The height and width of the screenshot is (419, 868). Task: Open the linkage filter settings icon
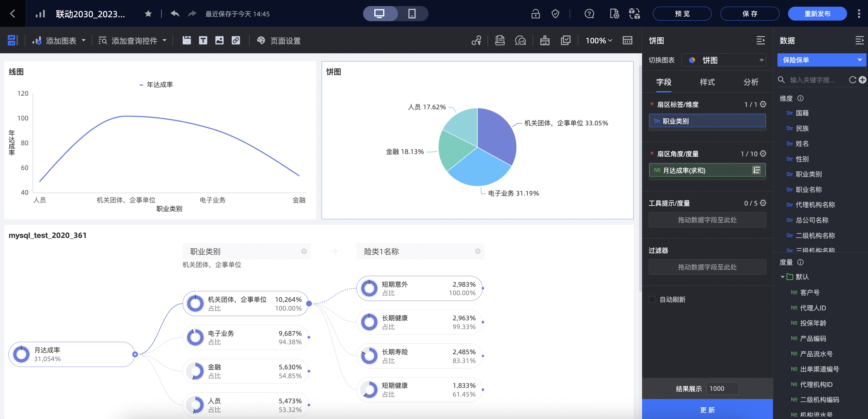click(x=476, y=41)
